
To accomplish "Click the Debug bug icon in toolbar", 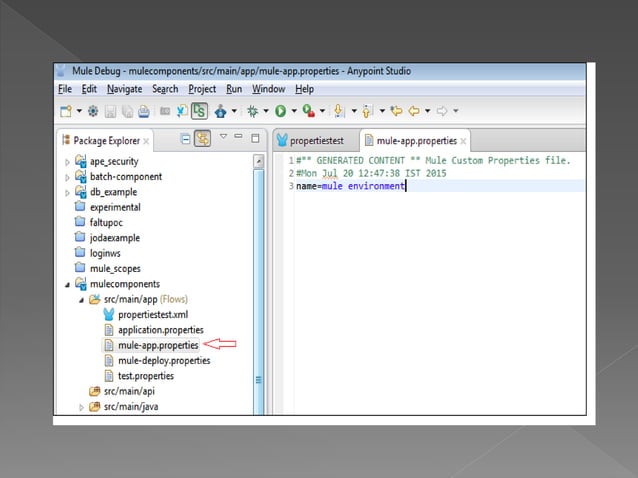I will click(x=253, y=111).
